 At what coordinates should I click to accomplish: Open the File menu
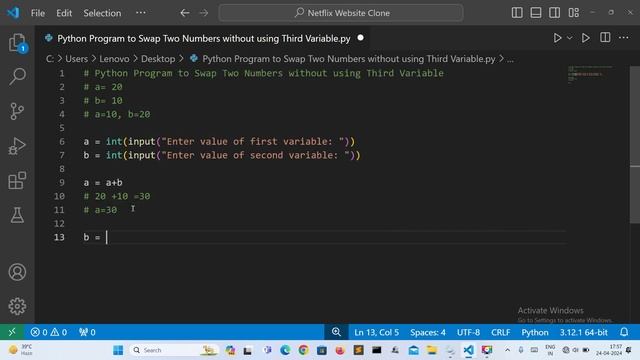point(38,13)
